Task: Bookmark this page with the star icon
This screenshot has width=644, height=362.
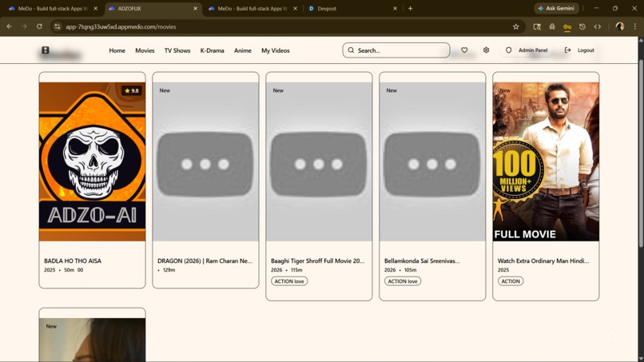Action: (x=516, y=26)
